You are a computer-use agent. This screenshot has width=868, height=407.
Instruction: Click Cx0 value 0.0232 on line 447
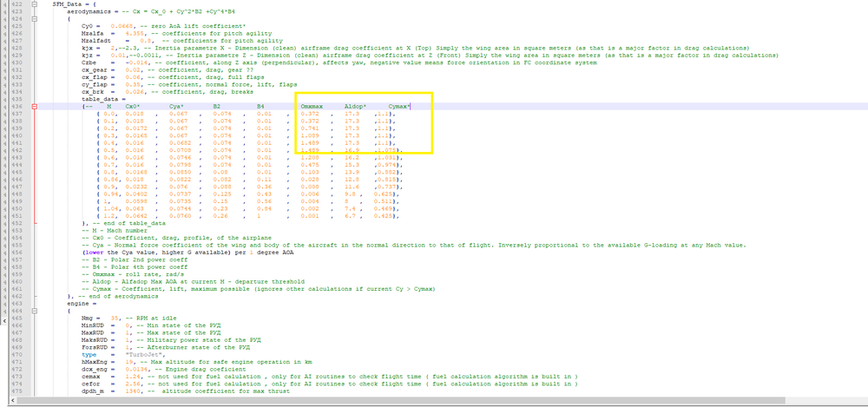click(x=135, y=187)
